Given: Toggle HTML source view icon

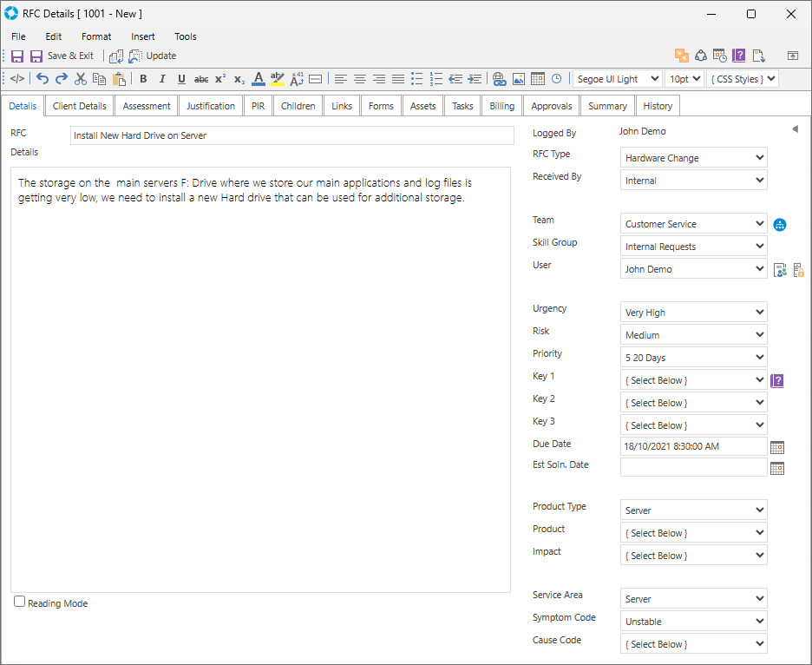Looking at the screenshot, I should tap(17, 79).
